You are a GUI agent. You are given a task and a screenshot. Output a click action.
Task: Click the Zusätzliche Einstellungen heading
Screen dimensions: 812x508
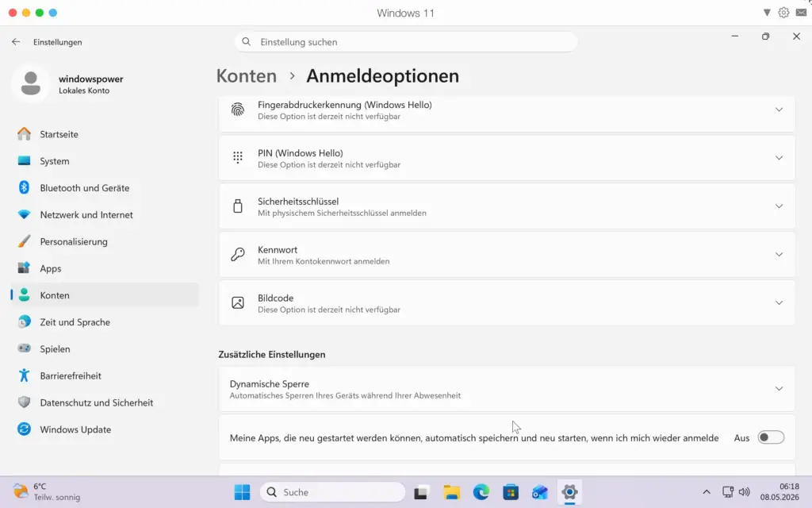point(272,355)
